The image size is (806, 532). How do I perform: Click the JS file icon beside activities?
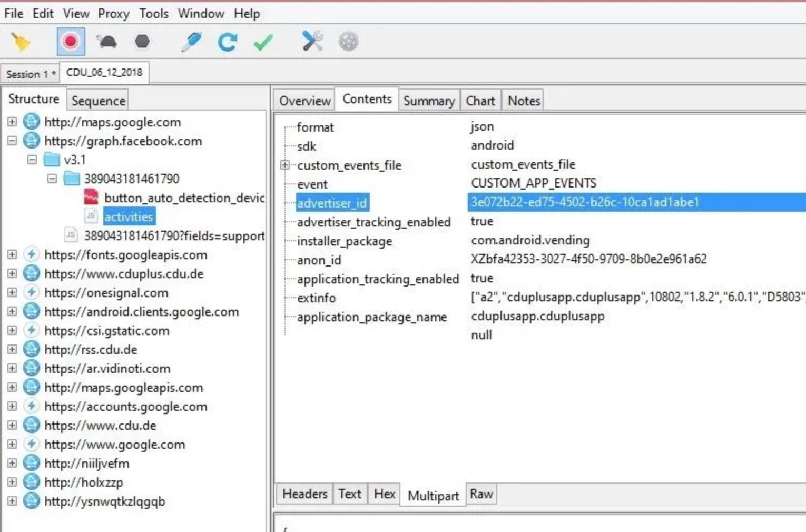coord(91,216)
